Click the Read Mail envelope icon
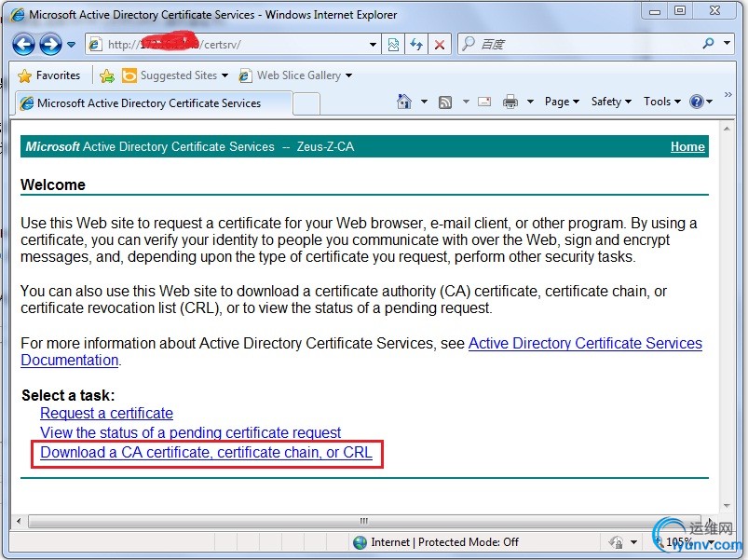748x560 pixels. click(484, 102)
